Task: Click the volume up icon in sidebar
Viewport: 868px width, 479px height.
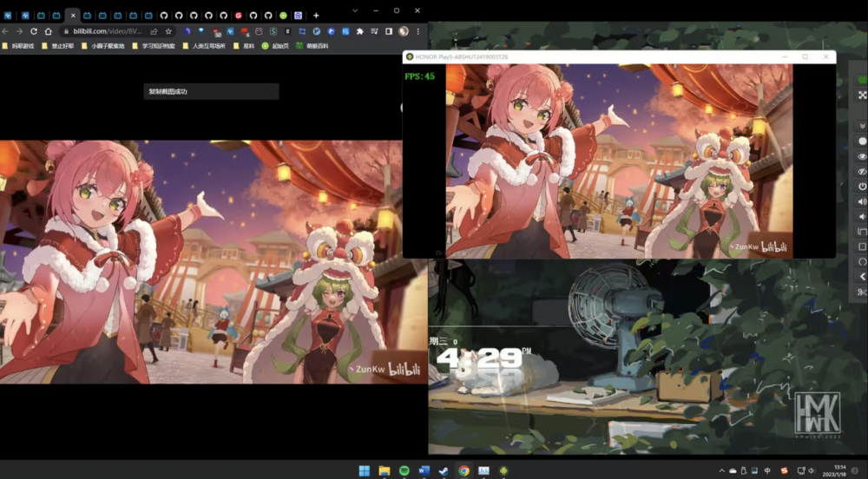Action: [862, 201]
